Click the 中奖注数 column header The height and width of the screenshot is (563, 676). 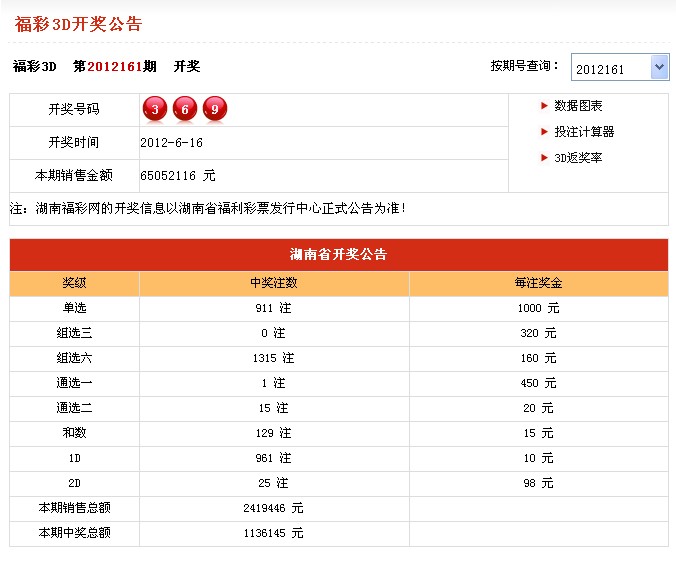(274, 283)
